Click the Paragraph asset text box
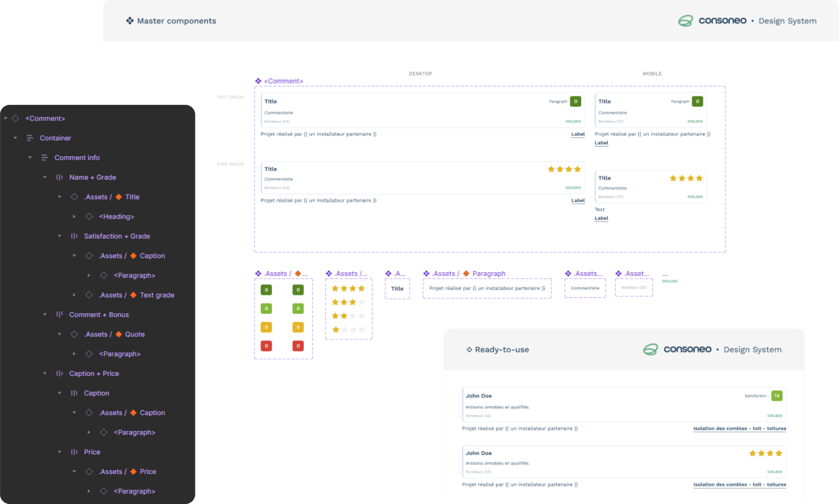 (x=487, y=288)
